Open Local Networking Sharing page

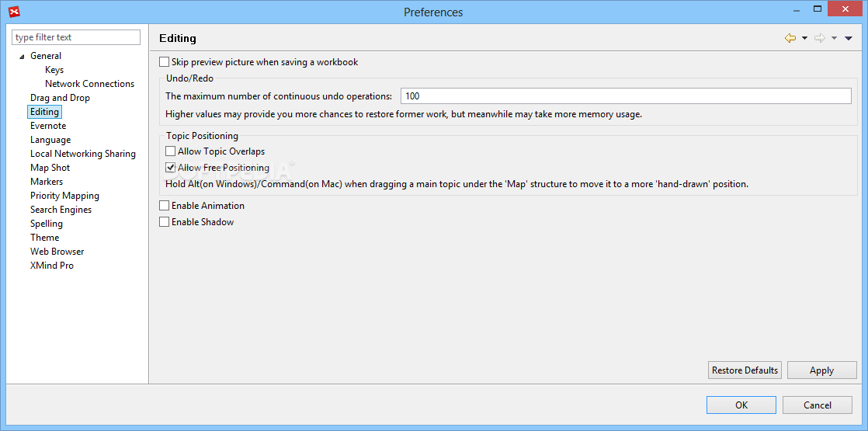point(83,154)
